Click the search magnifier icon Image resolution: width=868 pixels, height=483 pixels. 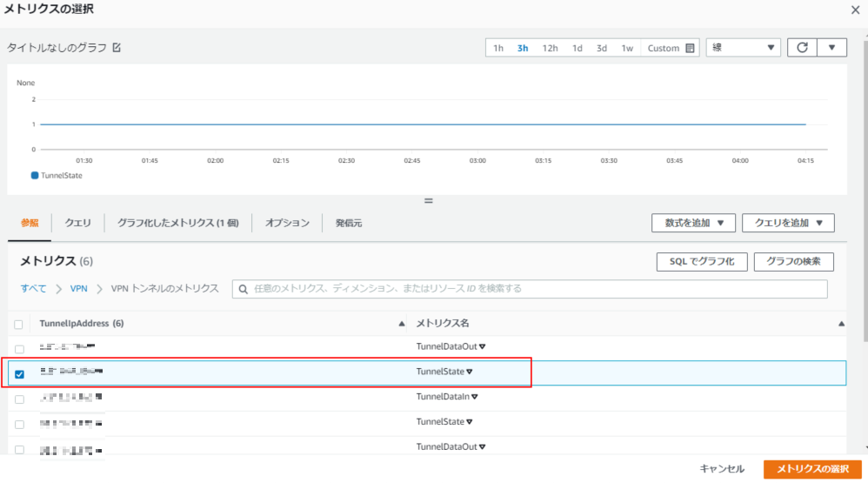pyautogui.click(x=243, y=289)
